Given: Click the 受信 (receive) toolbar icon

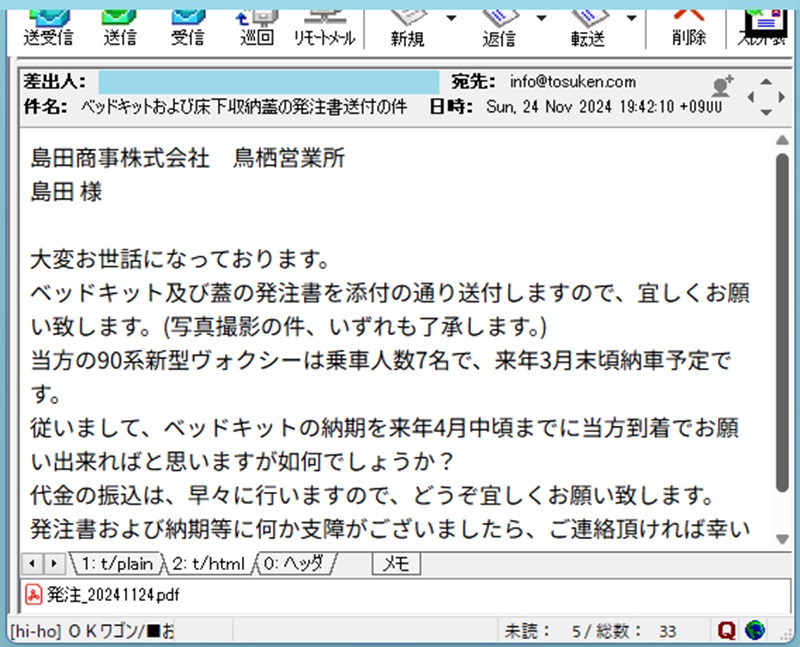Looking at the screenshot, I should pos(187,25).
